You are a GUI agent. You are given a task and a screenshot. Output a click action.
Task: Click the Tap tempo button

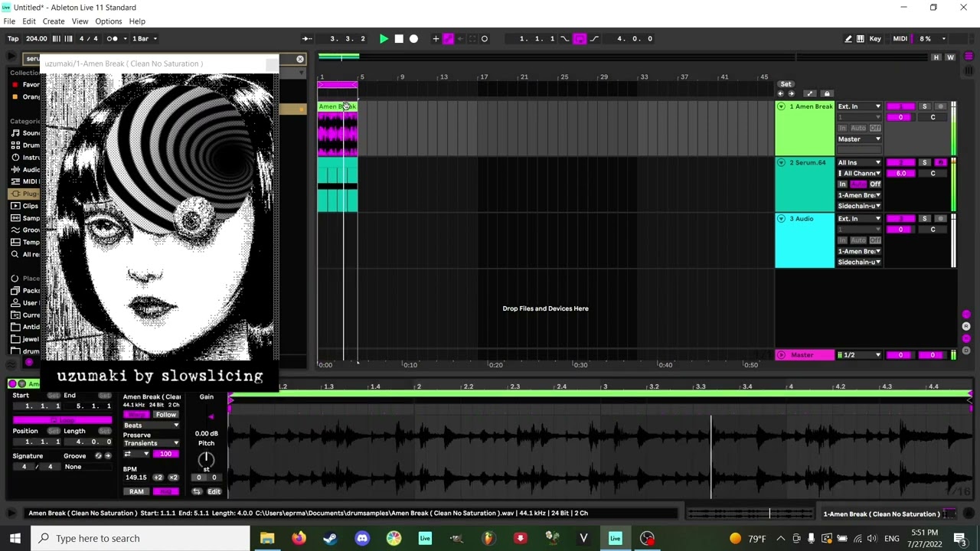(x=13, y=38)
